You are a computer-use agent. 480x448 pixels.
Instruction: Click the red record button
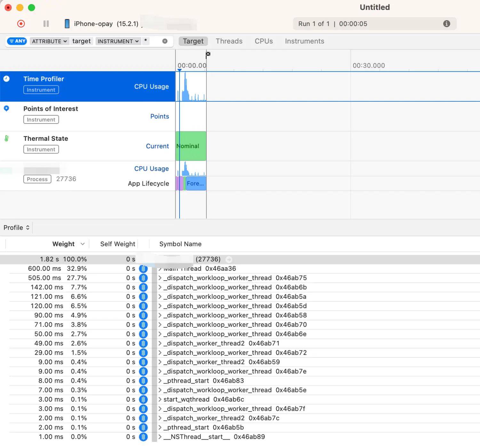pyautogui.click(x=21, y=24)
